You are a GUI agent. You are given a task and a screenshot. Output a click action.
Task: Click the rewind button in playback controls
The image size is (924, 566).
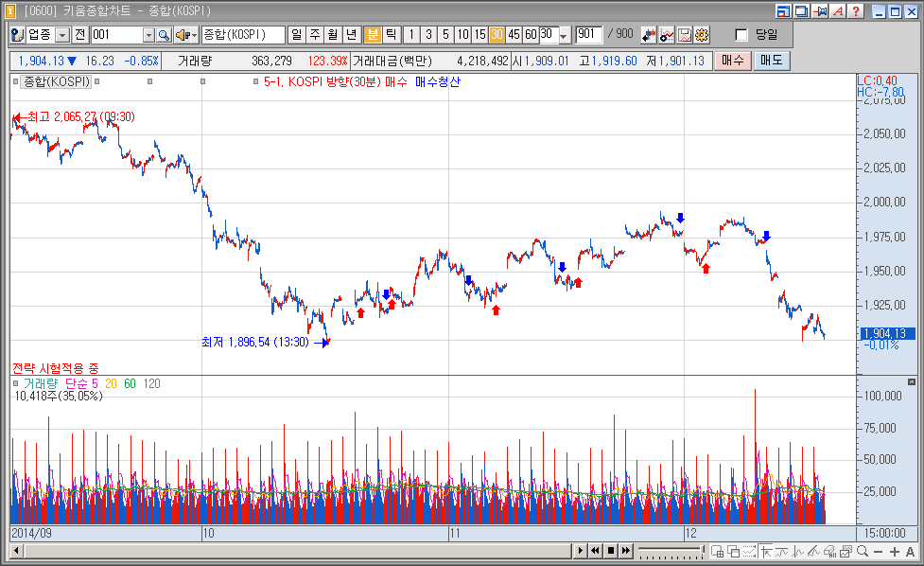pyautogui.click(x=595, y=551)
